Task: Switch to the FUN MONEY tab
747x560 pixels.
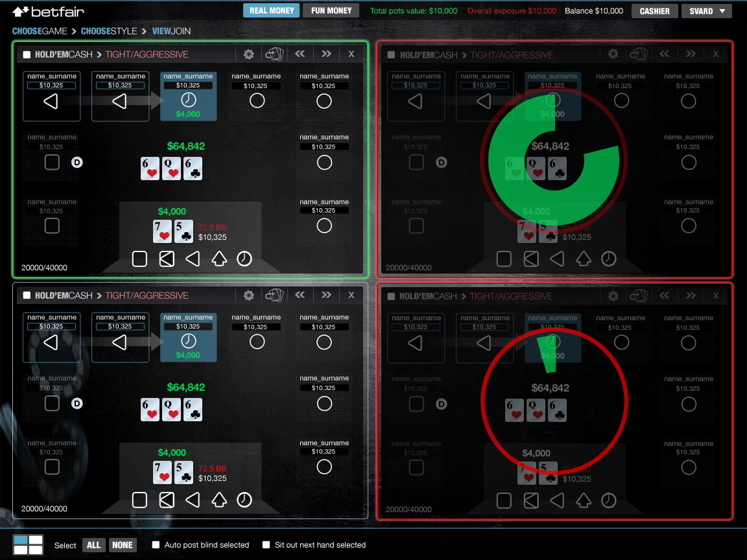Action: [331, 10]
